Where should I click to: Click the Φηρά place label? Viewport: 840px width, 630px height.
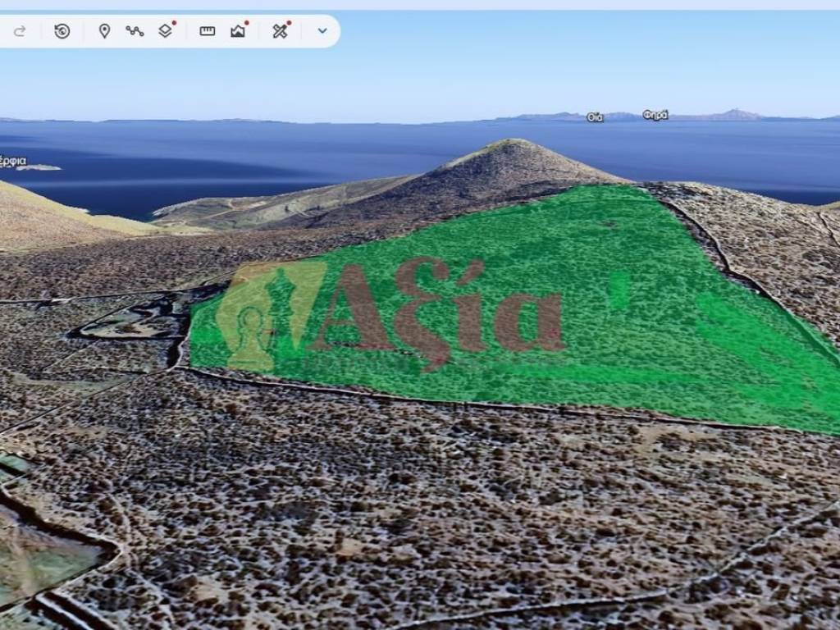pyautogui.click(x=655, y=115)
